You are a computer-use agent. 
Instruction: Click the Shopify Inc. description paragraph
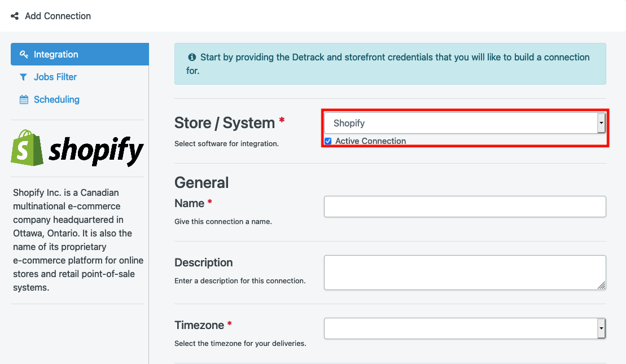[78, 240]
